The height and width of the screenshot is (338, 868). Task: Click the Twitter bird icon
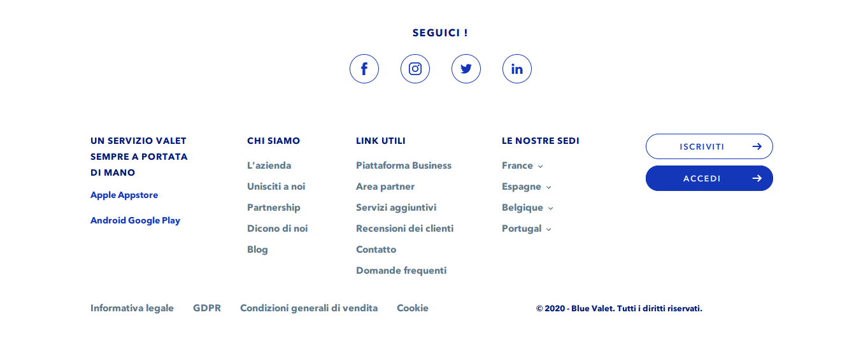click(466, 69)
